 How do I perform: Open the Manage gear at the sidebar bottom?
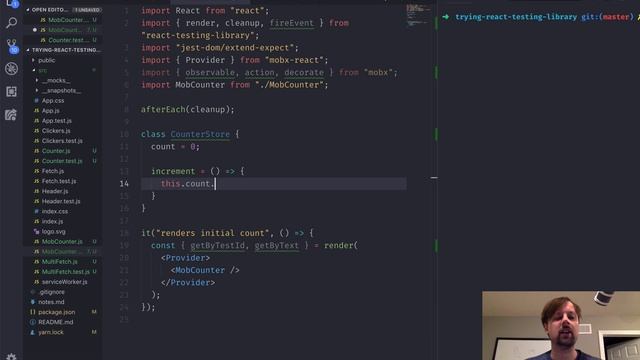(x=11, y=357)
